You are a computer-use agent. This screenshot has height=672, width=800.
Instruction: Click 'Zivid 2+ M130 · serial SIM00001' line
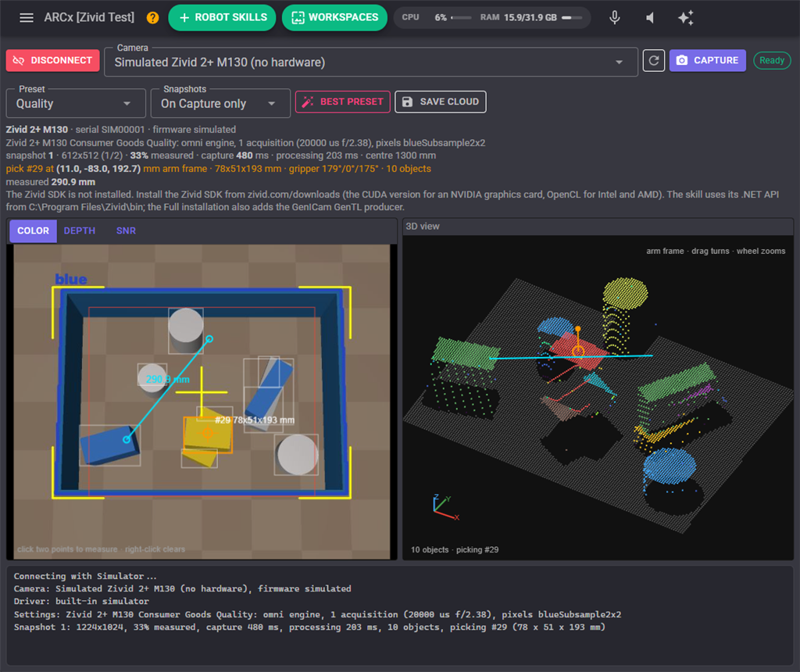pos(121,130)
